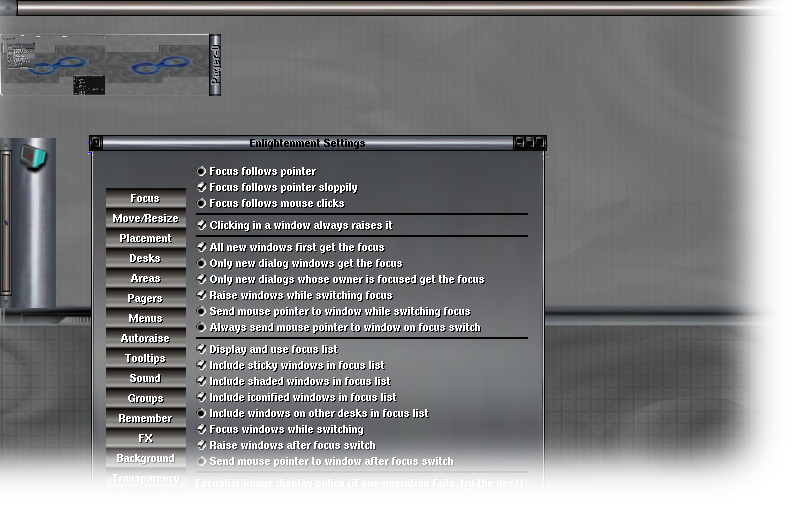Switch to the Background settings tab

[x=145, y=458]
